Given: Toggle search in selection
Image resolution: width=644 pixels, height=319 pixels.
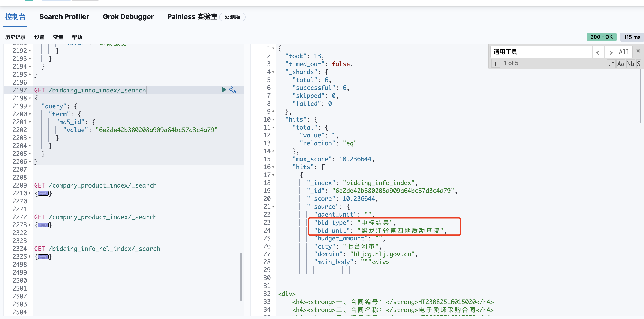Looking at the screenshot, I should click(638, 63).
